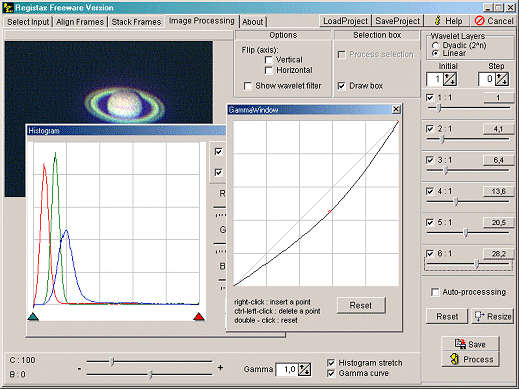519x389 pixels.
Task: Click the wavelet layer 6:1 slider
Action: 468,264
